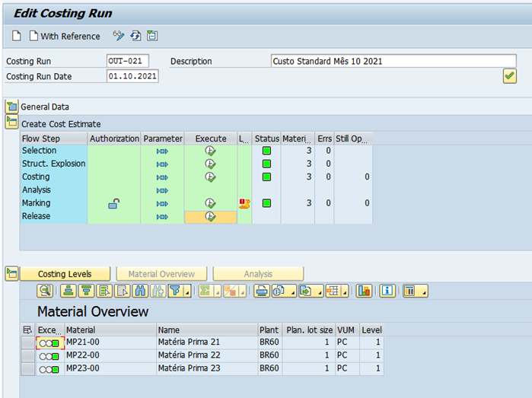Select the row for material MP23-00

tap(28, 369)
